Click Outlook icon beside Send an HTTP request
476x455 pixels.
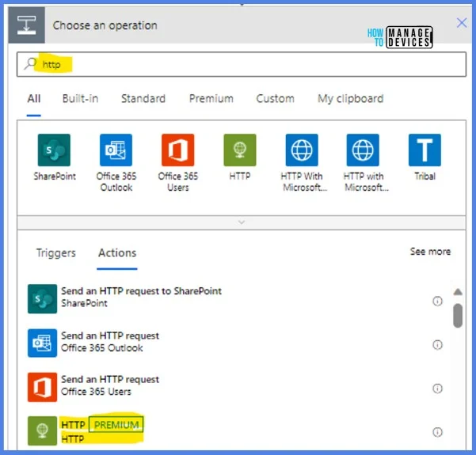[x=42, y=343]
